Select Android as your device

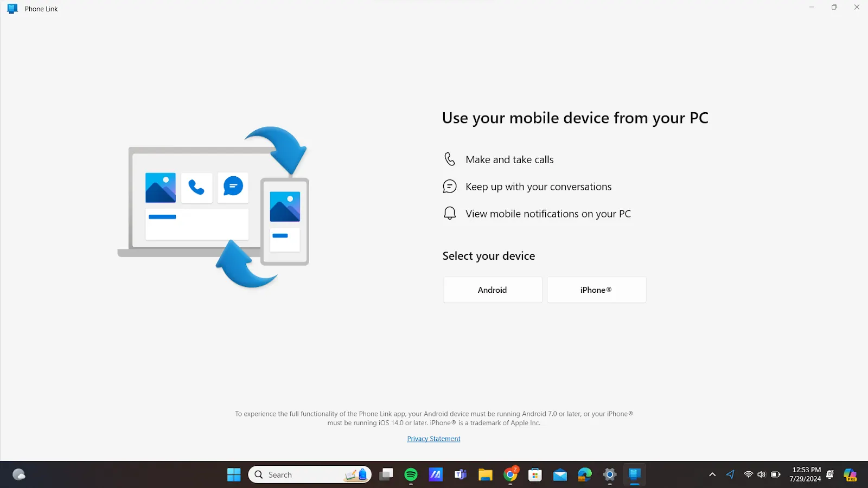click(x=492, y=290)
